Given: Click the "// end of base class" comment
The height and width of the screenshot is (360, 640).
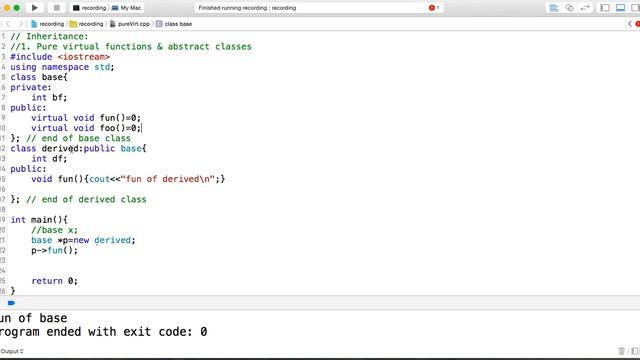Looking at the screenshot, I should coord(78,138).
